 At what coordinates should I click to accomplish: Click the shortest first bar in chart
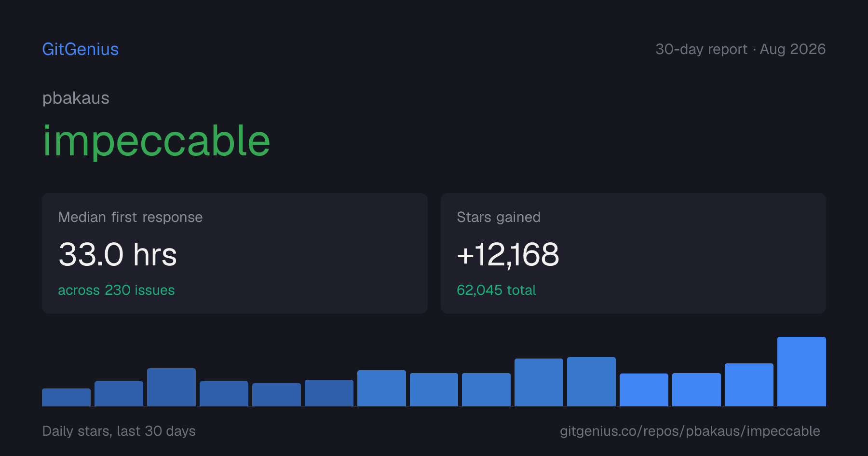66,397
